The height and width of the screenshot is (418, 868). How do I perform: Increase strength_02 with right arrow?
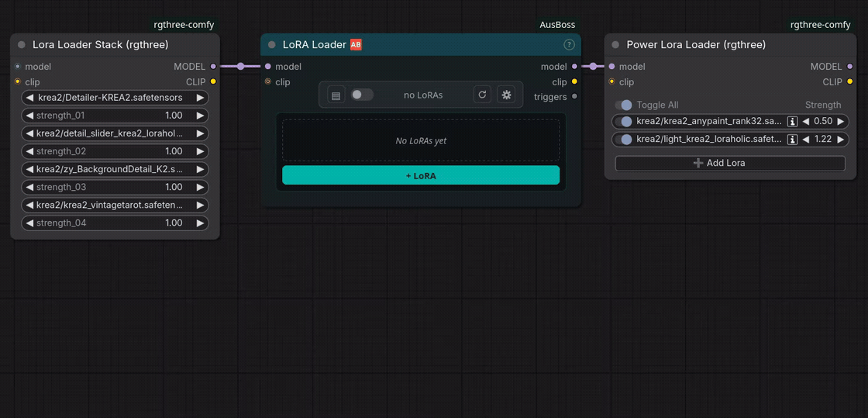200,151
